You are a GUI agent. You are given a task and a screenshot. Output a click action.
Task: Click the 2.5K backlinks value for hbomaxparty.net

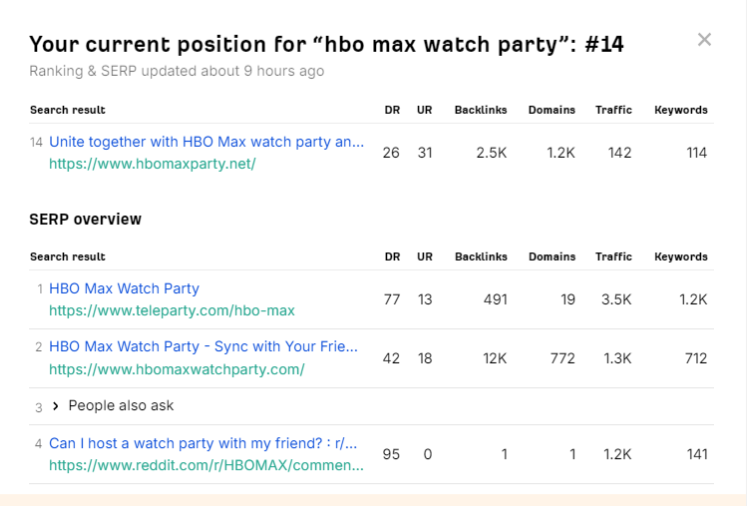pos(492,152)
